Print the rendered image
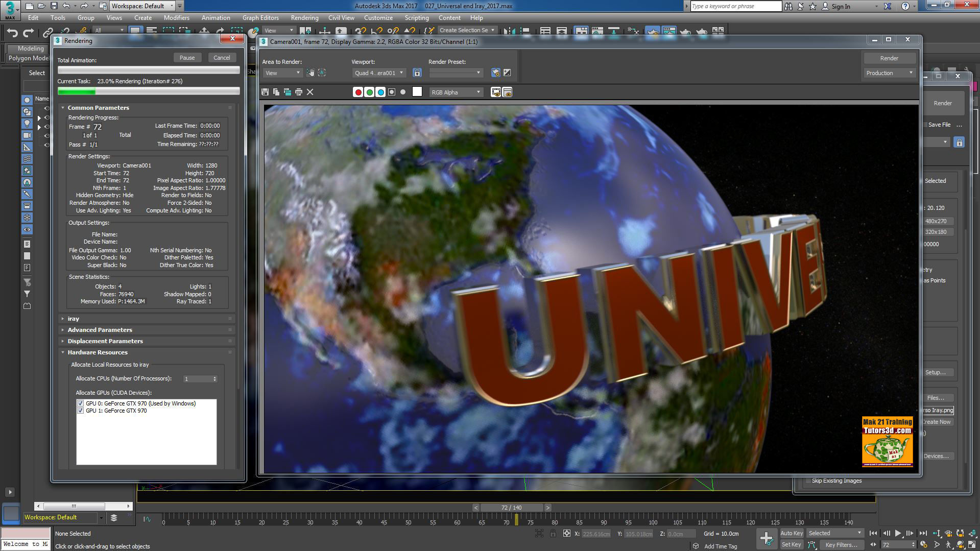980x551 pixels. pos(299,92)
